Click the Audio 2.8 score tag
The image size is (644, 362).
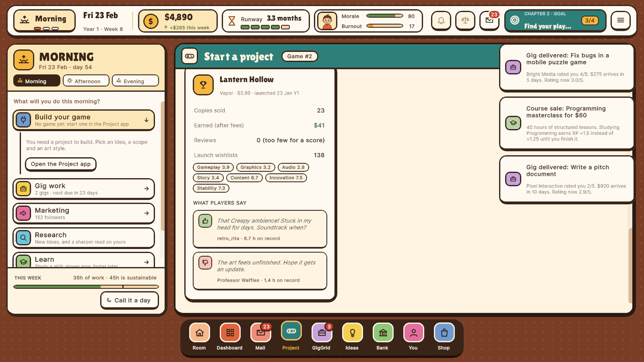[293, 167]
